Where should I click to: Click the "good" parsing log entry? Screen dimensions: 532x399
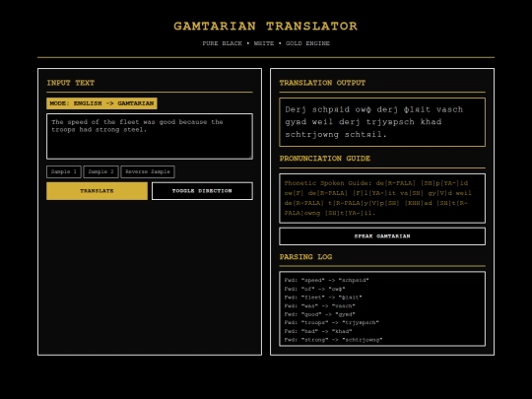click(319, 314)
